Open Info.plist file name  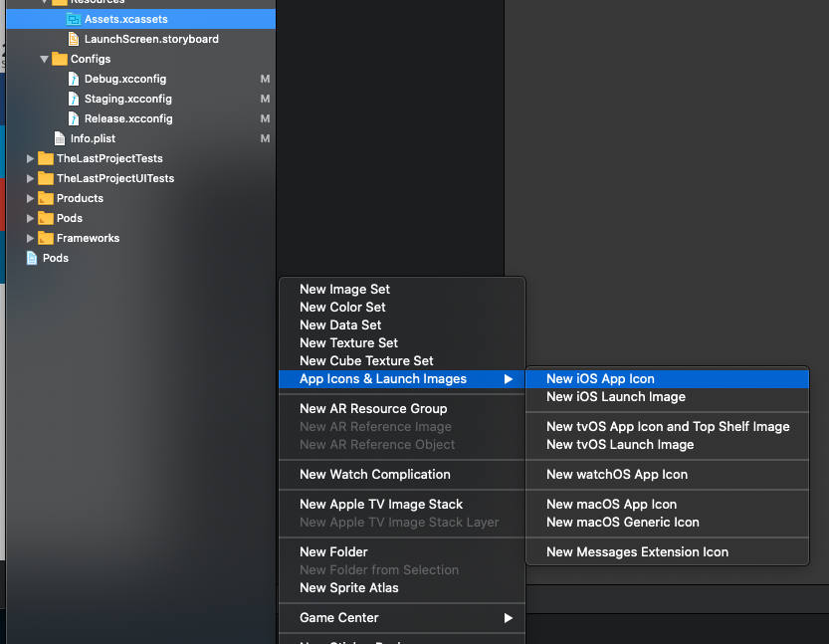coord(94,138)
